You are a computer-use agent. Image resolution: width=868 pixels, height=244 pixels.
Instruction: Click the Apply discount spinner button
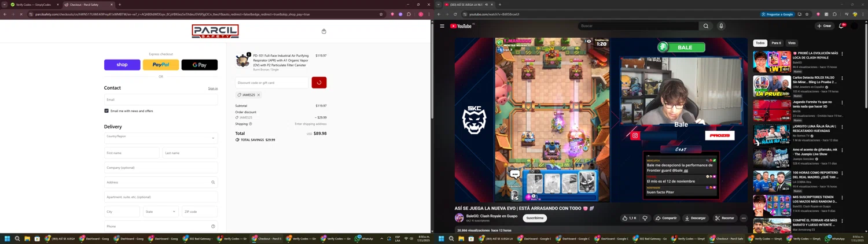(x=319, y=83)
